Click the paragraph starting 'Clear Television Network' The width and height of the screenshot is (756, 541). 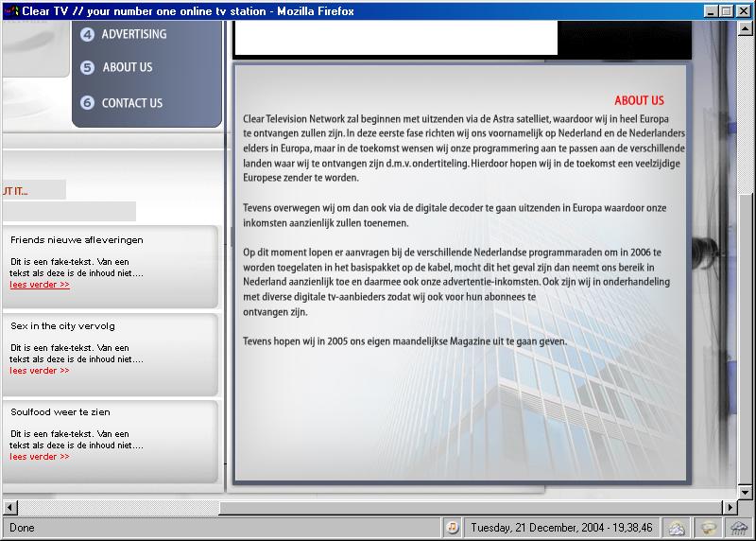(464, 148)
